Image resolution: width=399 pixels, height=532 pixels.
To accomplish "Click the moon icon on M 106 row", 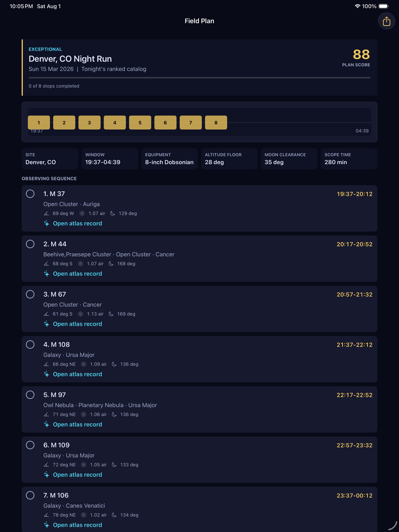I will (114, 515).
